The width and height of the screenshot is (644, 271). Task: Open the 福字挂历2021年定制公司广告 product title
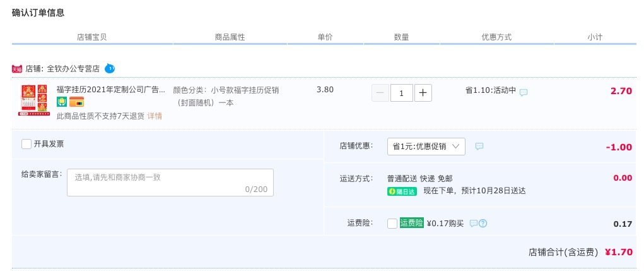coord(111,90)
